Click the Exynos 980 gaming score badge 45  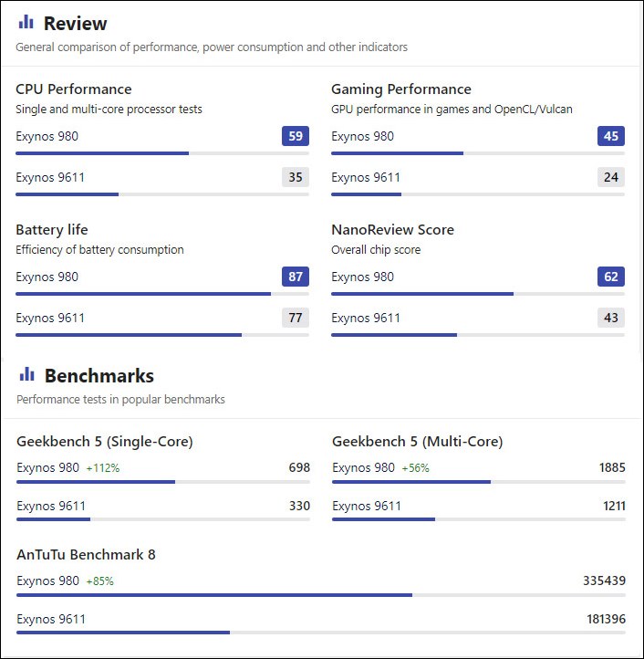coord(611,136)
